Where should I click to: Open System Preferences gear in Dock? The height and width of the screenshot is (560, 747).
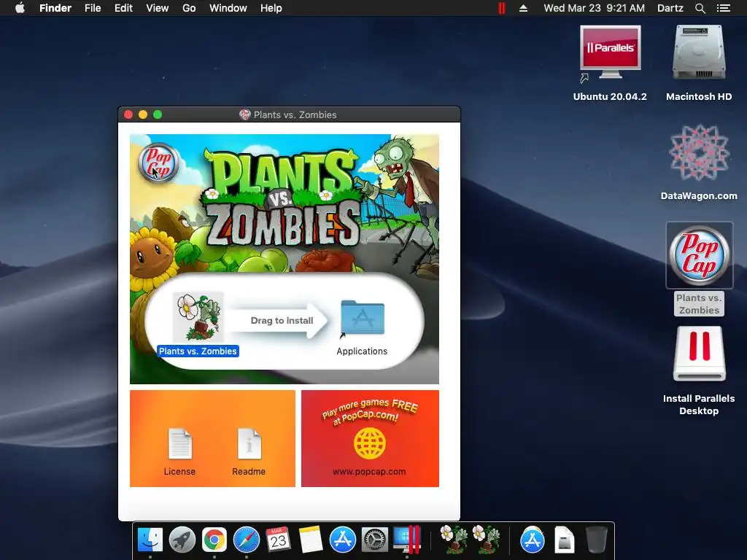click(x=374, y=540)
